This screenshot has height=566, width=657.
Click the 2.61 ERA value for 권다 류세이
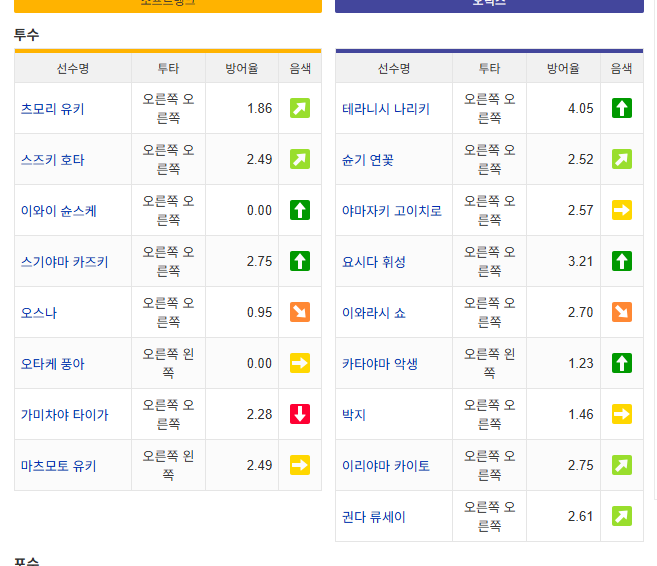coord(581,516)
